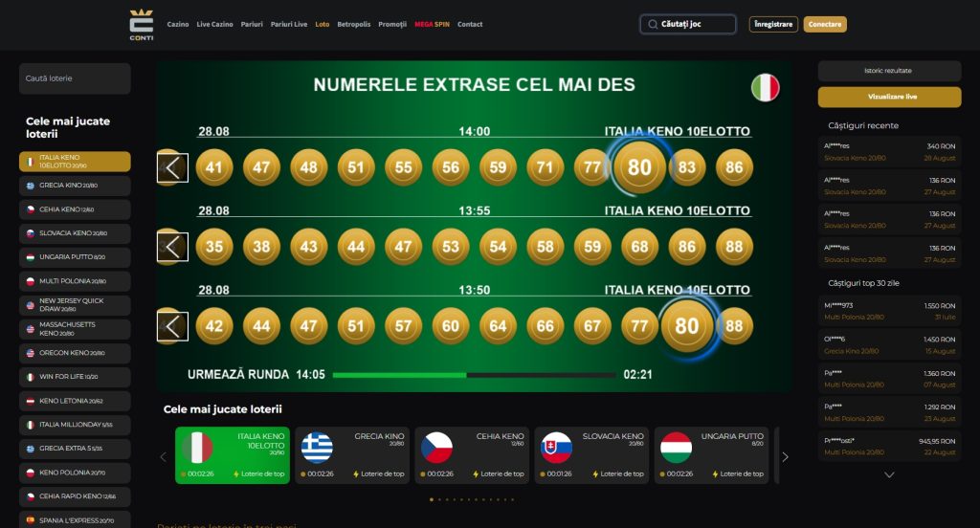The height and width of the screenshot is (528, 980).
Task: Open the Promoții page
Action: 392,24
